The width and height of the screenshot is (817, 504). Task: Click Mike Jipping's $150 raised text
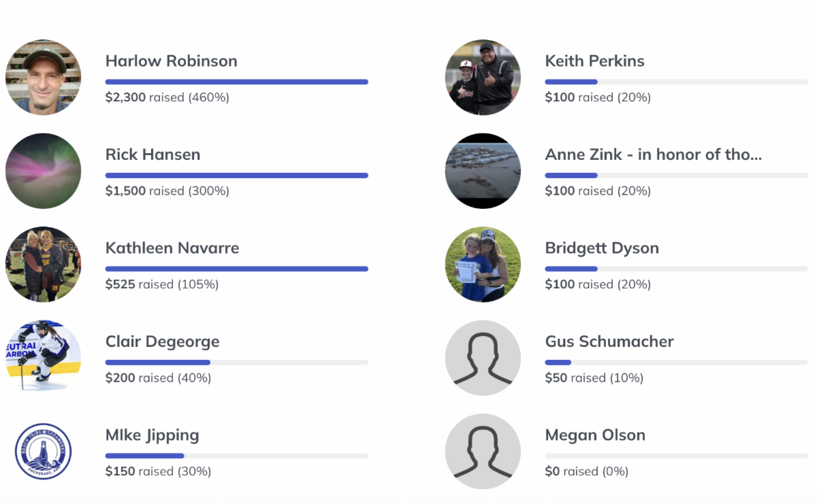click(x=158, y=471)
